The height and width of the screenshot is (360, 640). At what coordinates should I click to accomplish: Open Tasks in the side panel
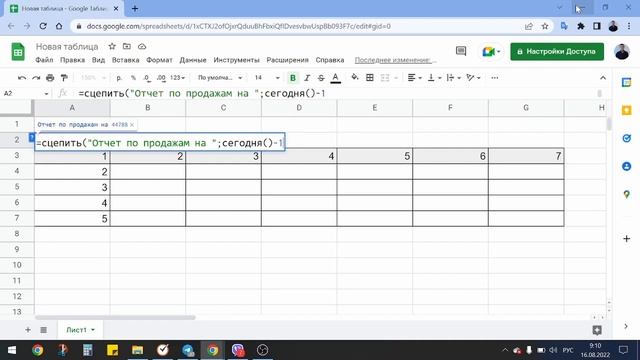pyautogui.click(x=627, y=138)
